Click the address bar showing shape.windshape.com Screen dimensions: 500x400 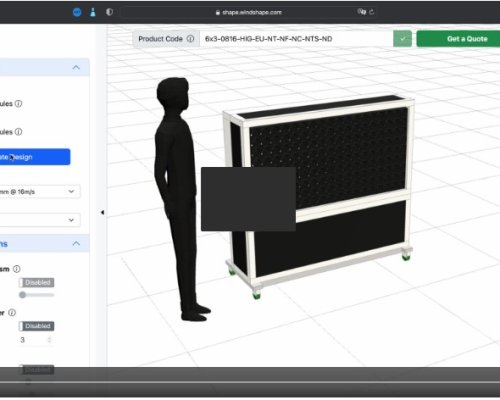point(248,12)
